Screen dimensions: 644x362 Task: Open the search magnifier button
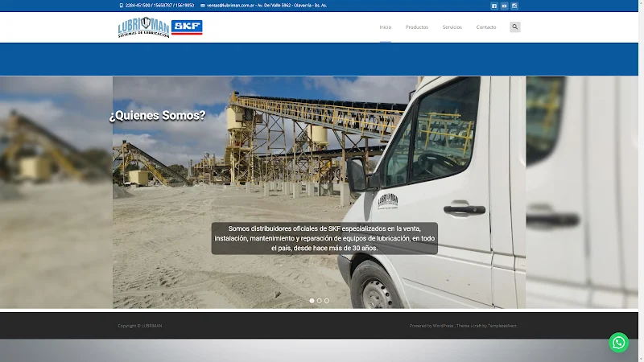pos(515,27)
